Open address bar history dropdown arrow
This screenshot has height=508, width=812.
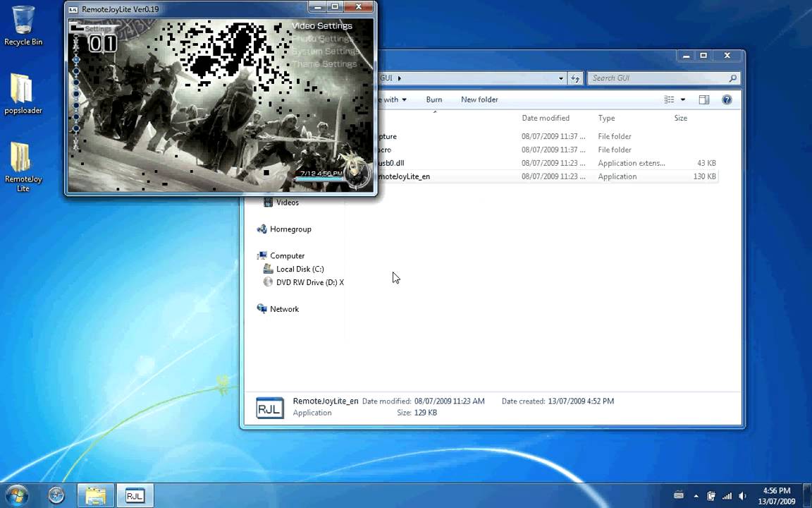[x=561, y=78]
